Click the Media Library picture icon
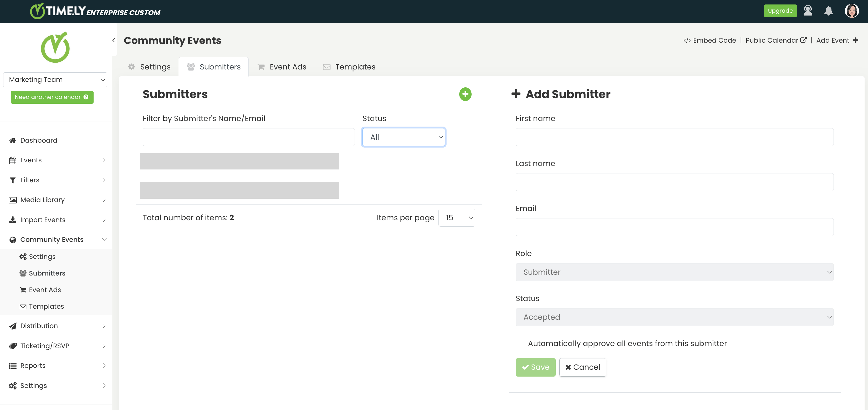Viewport: 868px width, 410px height. [x=13, y=200]
